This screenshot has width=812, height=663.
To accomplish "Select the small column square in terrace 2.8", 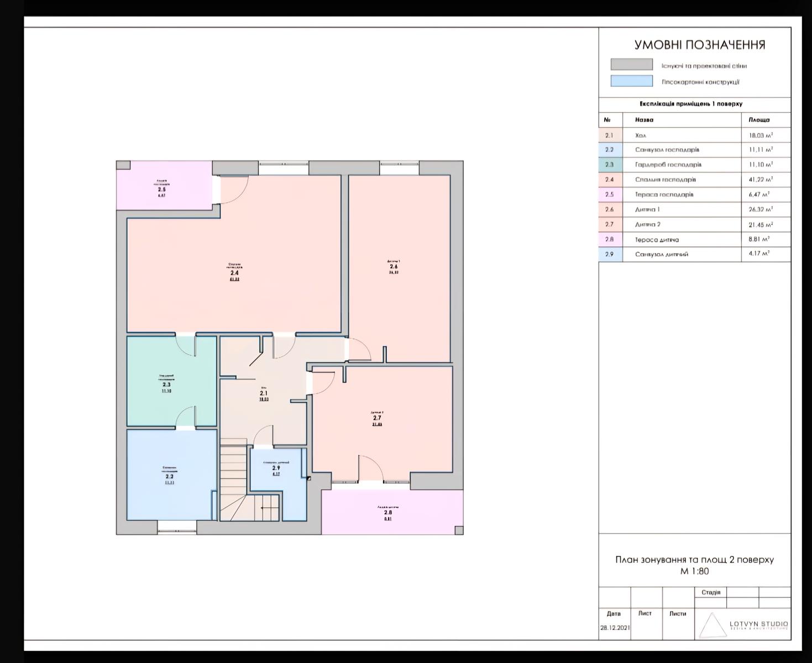I will click(x=458, y=530).
